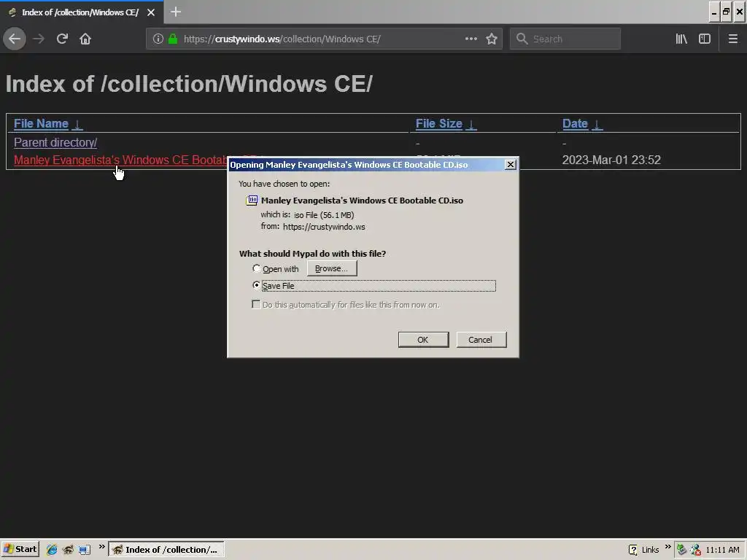This screenshot has width=747, height=560.
Task: Click the 2023-Mar-01 23:52 date cell
Action: point(611,160)
